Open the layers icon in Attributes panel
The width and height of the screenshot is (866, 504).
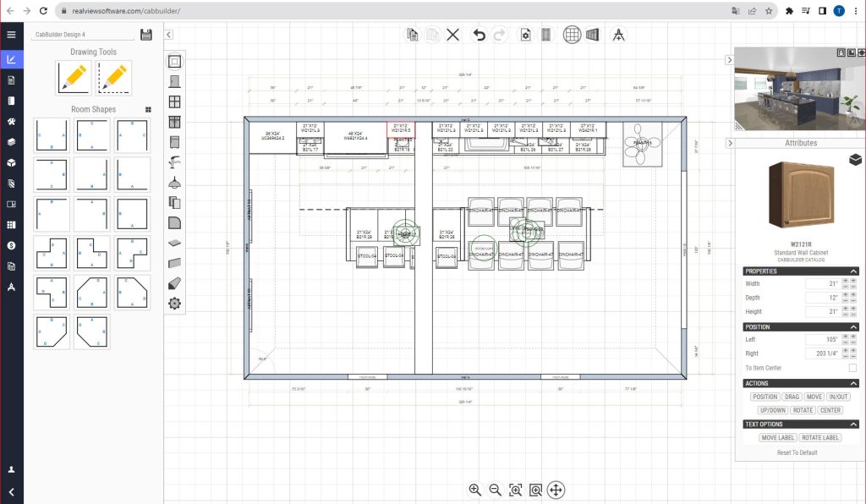pos(855,160)
